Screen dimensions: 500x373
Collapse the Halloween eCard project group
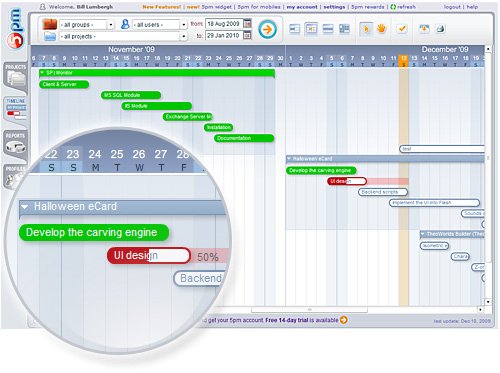289,159
